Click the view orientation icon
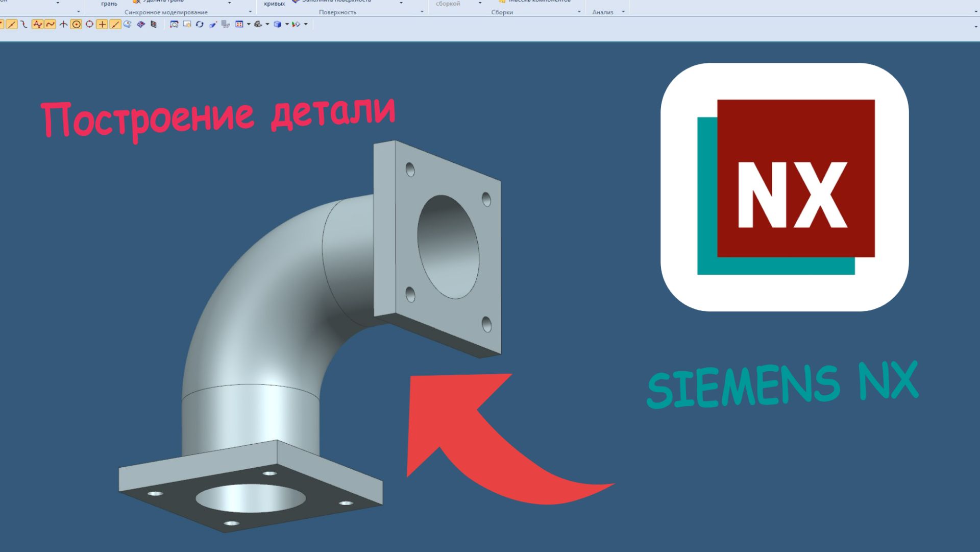The height and width of the screenshot is (552, 980). click(x=258, y=24)
